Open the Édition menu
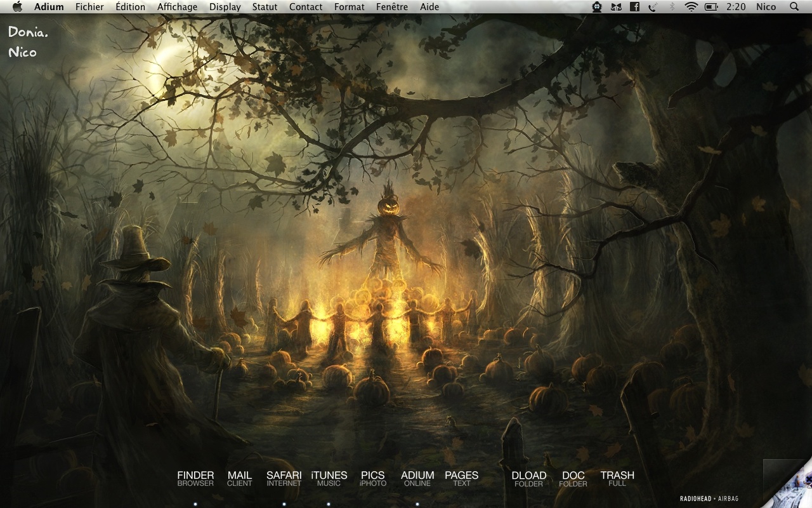812x508 pixels. [130, 7]
